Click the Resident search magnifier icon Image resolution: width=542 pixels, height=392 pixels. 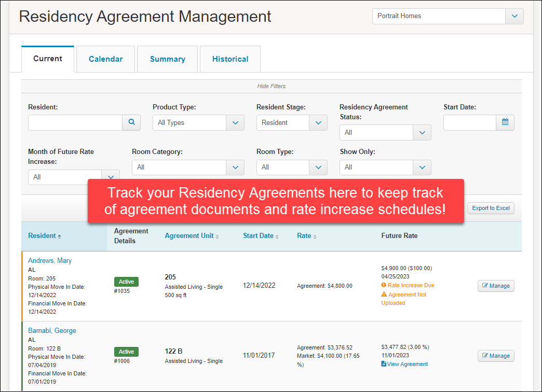coord(131,122)
